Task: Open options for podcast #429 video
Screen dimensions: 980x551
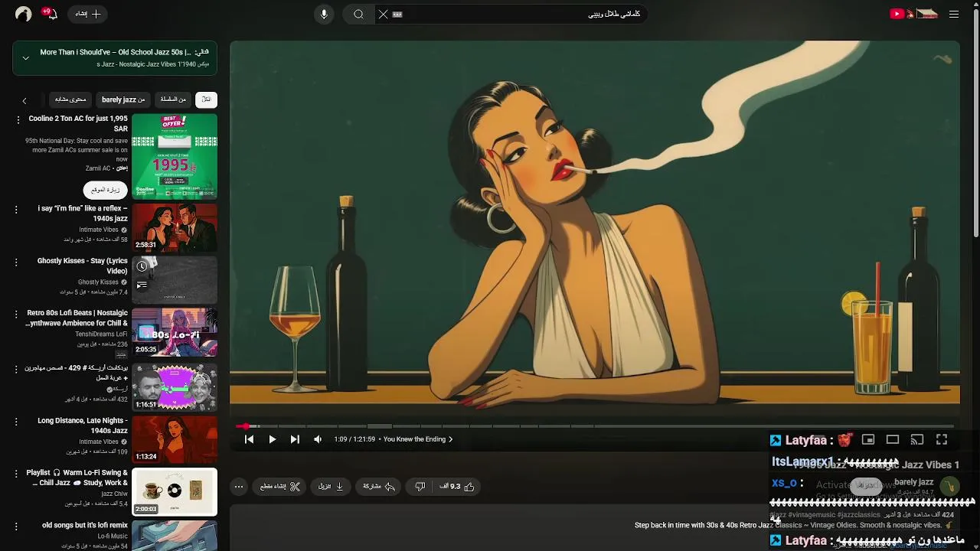Action: (x=16, y=370)
